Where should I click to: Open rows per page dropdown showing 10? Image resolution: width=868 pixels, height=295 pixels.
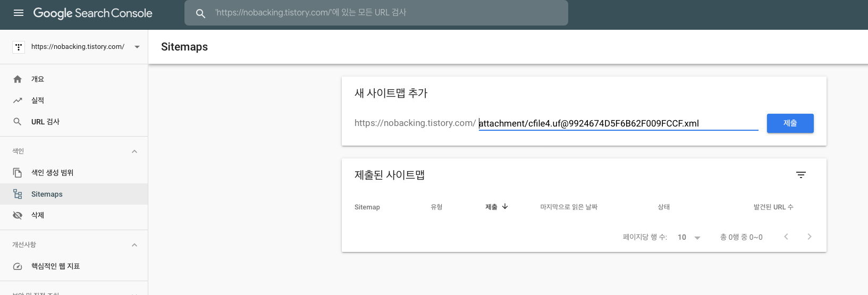689,238
